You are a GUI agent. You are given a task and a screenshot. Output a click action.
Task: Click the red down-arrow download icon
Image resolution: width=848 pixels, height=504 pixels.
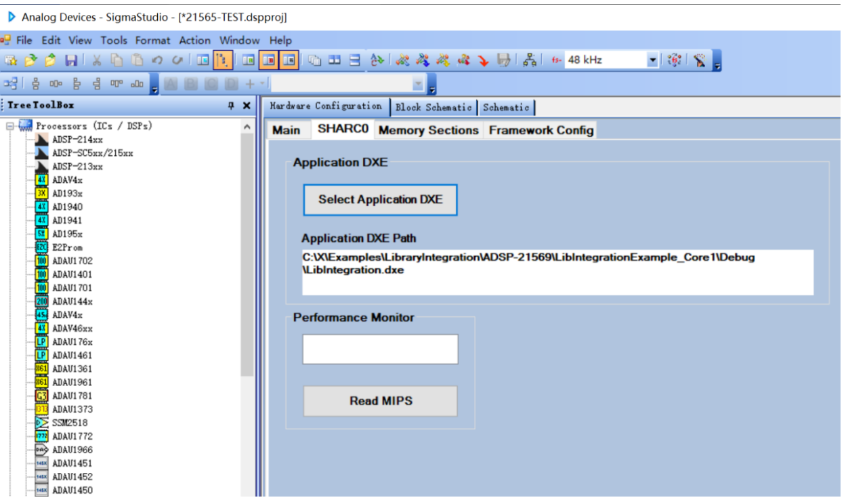pyautogui.click(x=483, y=60)
